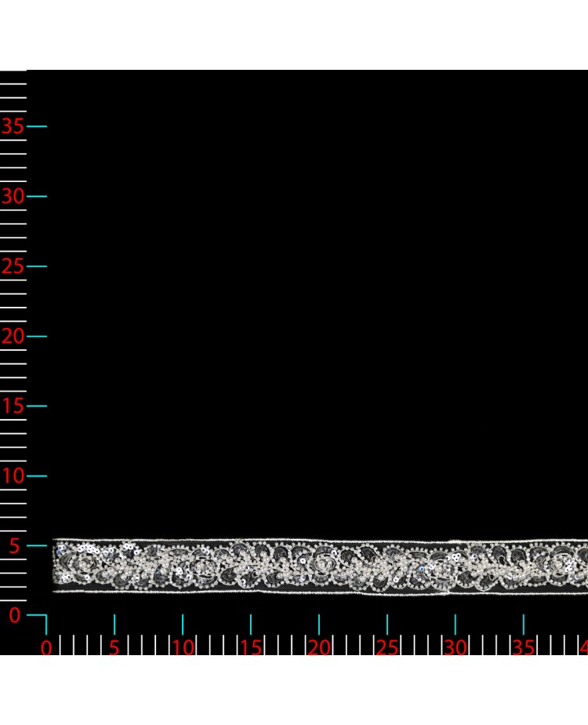Click the 25 label on the vertical ruler
This screenshot has height=725, width=588.
pyautogui.click(x=13, y=266)
